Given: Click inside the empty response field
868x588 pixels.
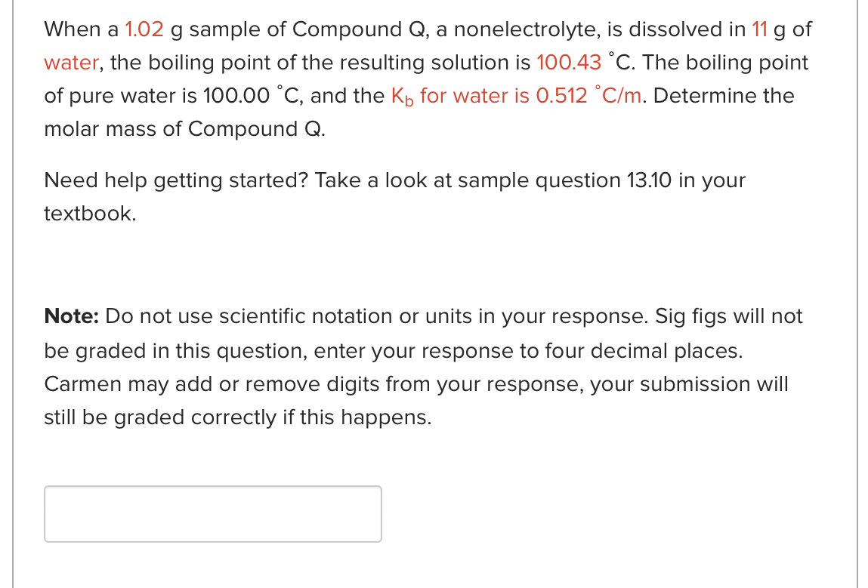Looking at the screenshot, I should [x=212, y=513].
